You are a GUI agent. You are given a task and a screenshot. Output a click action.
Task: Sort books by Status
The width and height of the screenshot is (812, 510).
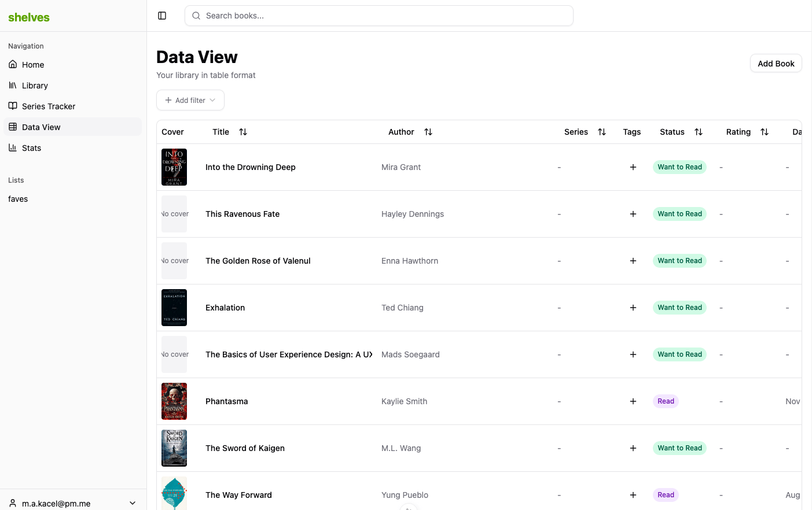(699, 132)
